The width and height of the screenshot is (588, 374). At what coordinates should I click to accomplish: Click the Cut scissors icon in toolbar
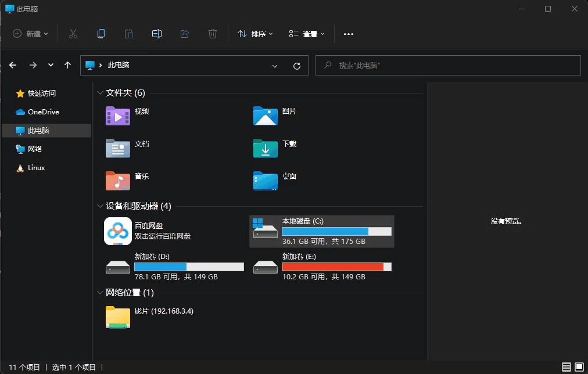[x=73, y=34]
